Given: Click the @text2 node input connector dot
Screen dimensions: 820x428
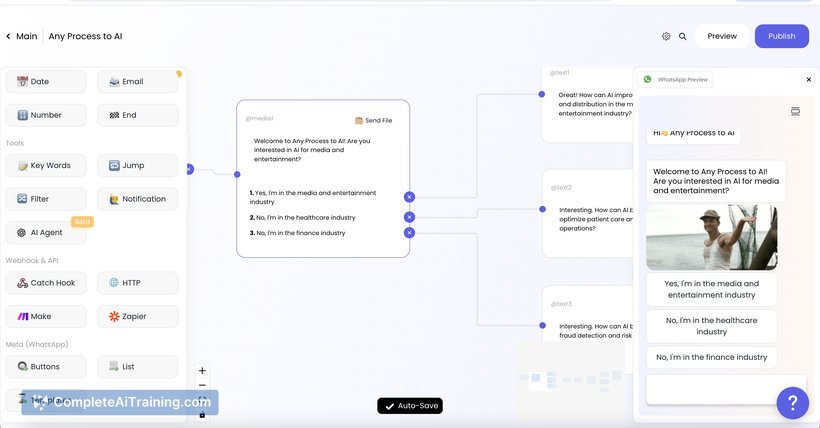Looking at the screenshot, I should pyautogui.click(x=543, y=209).
